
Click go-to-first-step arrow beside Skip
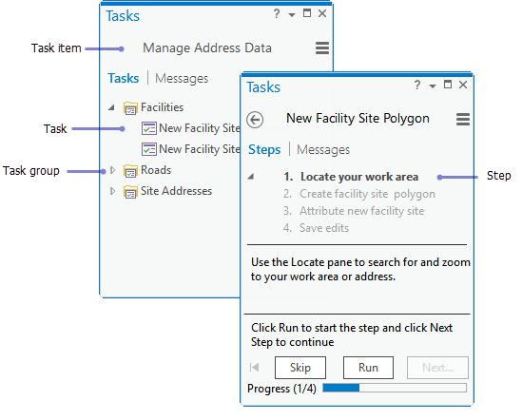[254, 368]
